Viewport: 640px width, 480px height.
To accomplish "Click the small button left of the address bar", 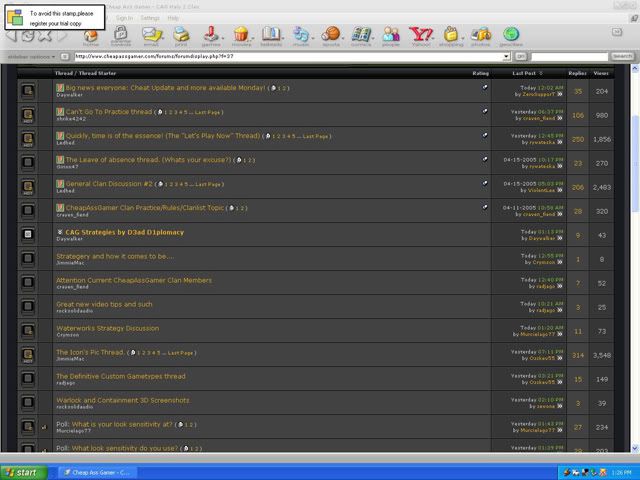I will click(x=64, y=56).
